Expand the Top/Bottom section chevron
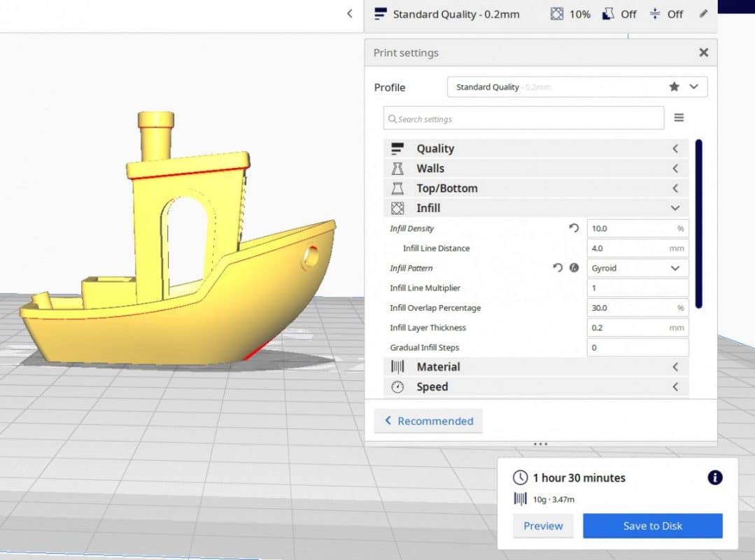This screenshot has width=755, height=560. (x=675, y=188)
